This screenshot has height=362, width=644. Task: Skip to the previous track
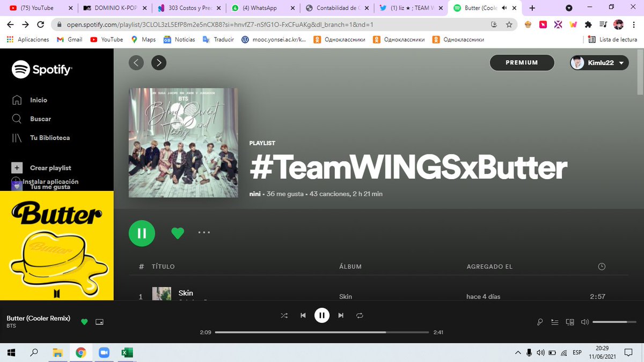click(303, 315)
